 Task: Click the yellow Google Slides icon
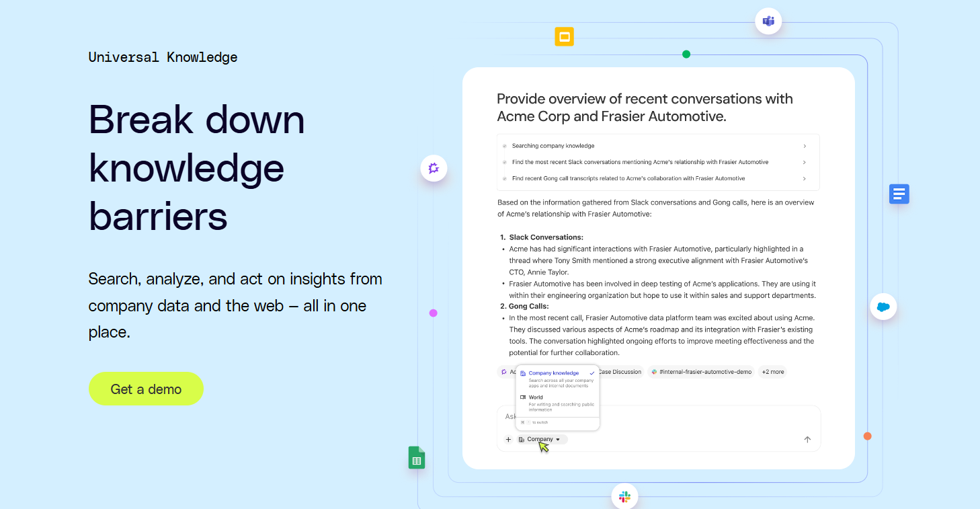[x=564, y=37]
